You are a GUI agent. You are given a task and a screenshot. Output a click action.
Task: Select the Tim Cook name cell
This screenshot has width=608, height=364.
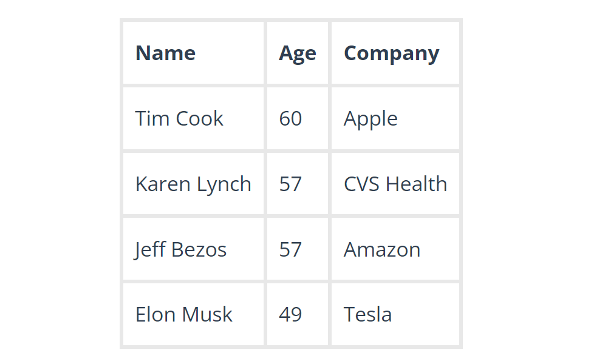(179, 118)
